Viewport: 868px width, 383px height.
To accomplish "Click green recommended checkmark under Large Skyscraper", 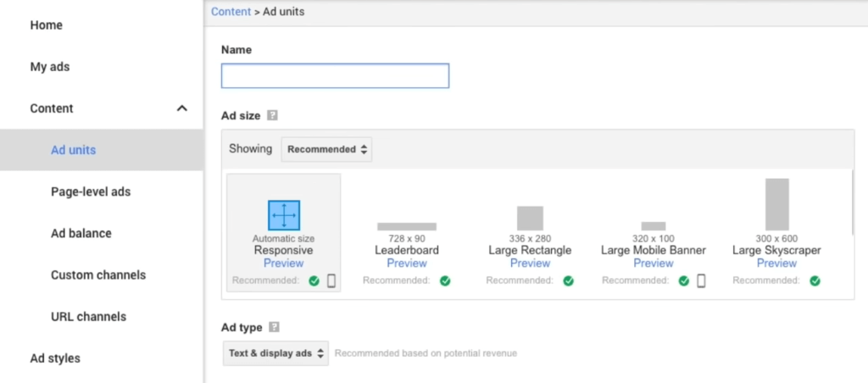I will (815, 280).
